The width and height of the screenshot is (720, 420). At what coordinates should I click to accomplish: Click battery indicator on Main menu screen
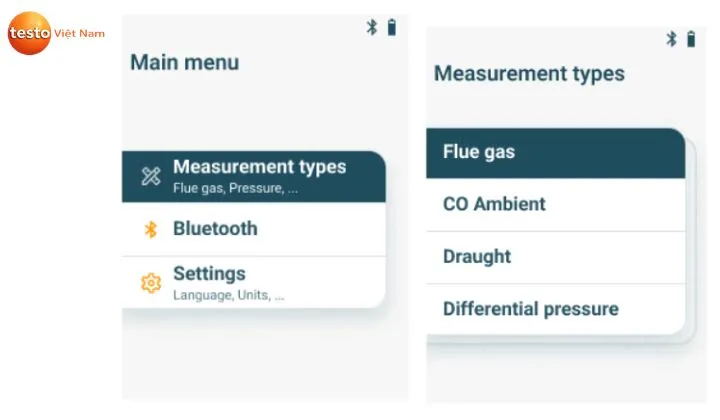(391, 28)
